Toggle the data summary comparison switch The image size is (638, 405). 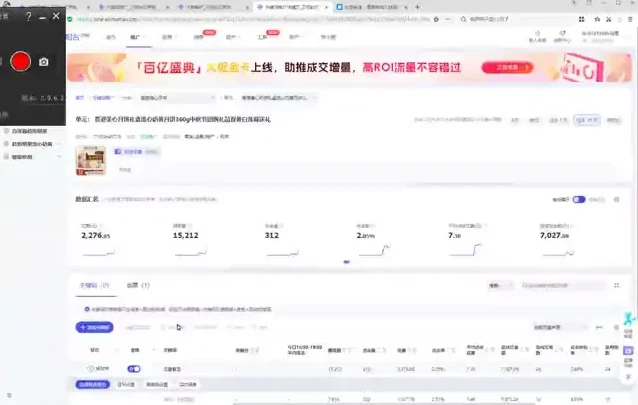coord(578,199)
